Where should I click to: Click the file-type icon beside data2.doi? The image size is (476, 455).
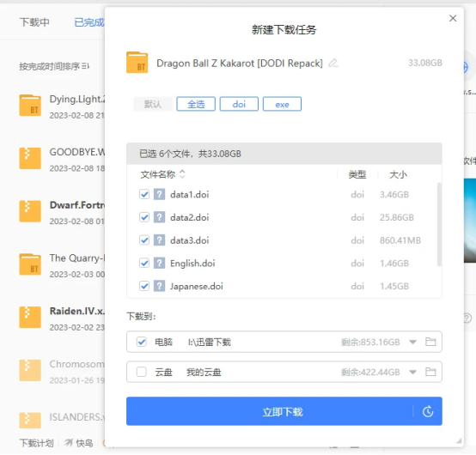coord(159,217)
